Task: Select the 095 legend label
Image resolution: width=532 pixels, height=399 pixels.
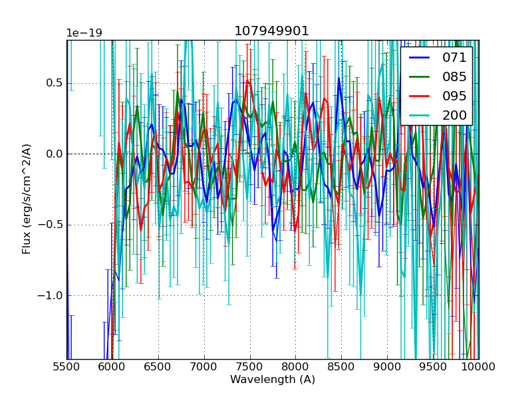Action: click(454, 96)
